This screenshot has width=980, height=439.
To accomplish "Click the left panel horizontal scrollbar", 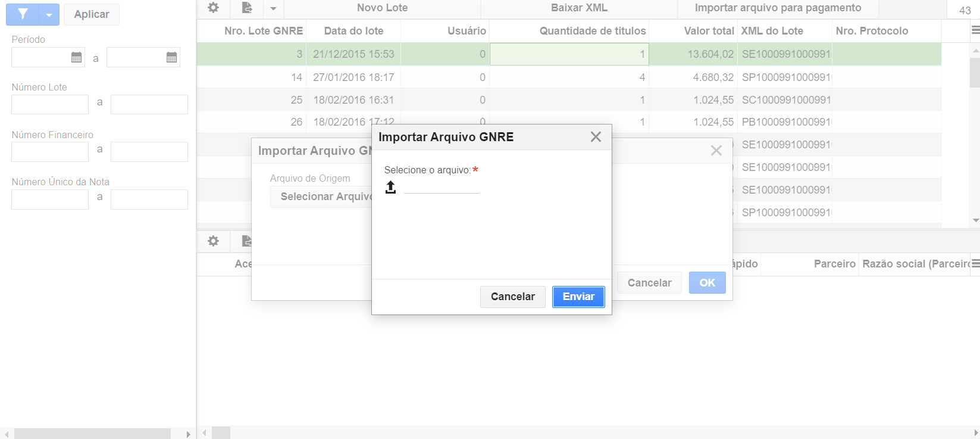I will [x=92, y=434].
